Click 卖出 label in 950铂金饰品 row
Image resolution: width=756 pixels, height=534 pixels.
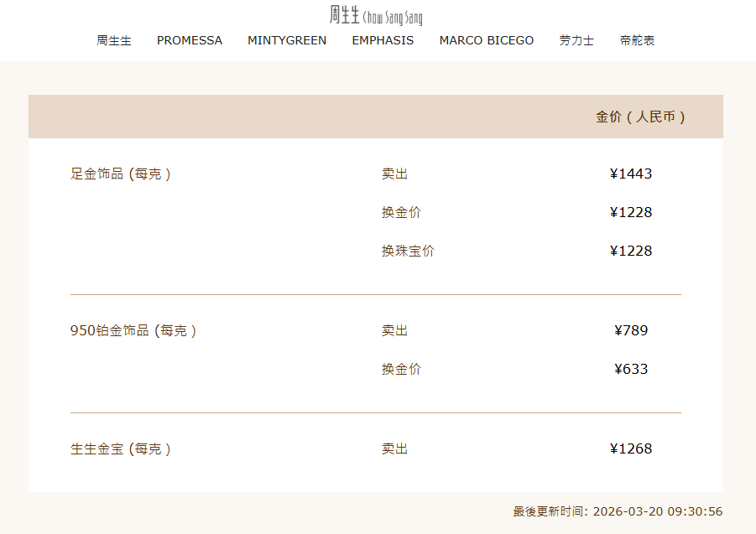click(x=394, y=331)
